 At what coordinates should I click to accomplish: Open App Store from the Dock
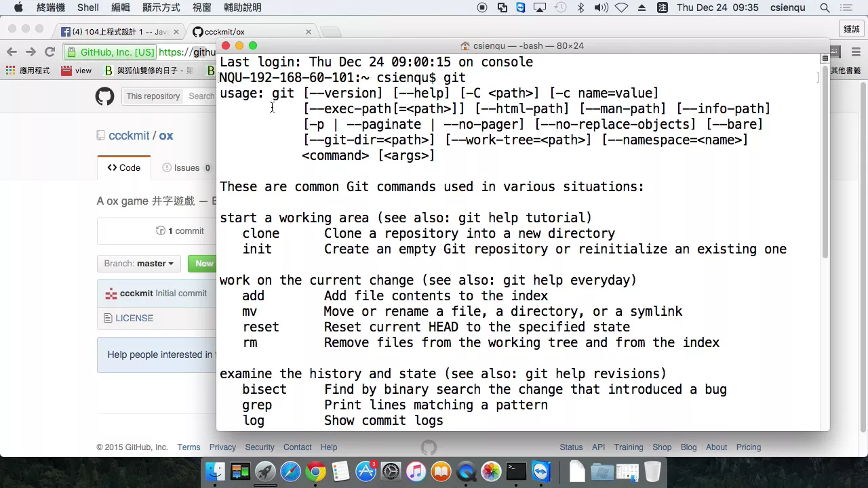coord(366,471)
